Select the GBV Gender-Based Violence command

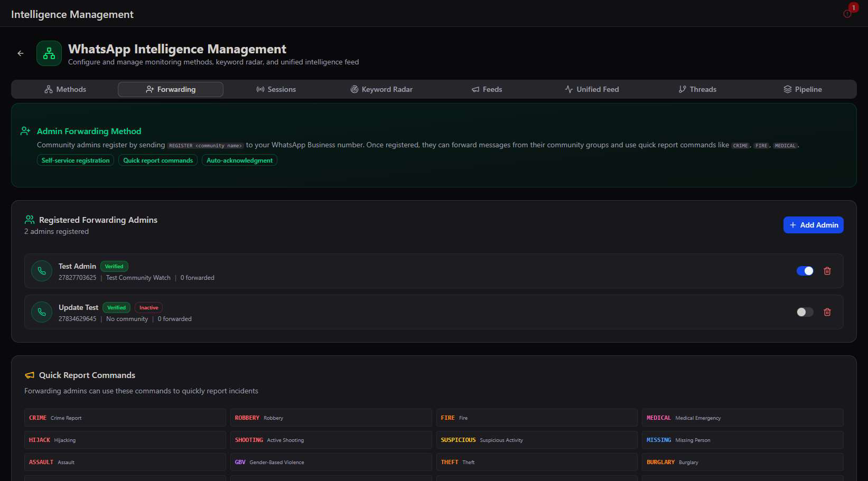(331, 462)
